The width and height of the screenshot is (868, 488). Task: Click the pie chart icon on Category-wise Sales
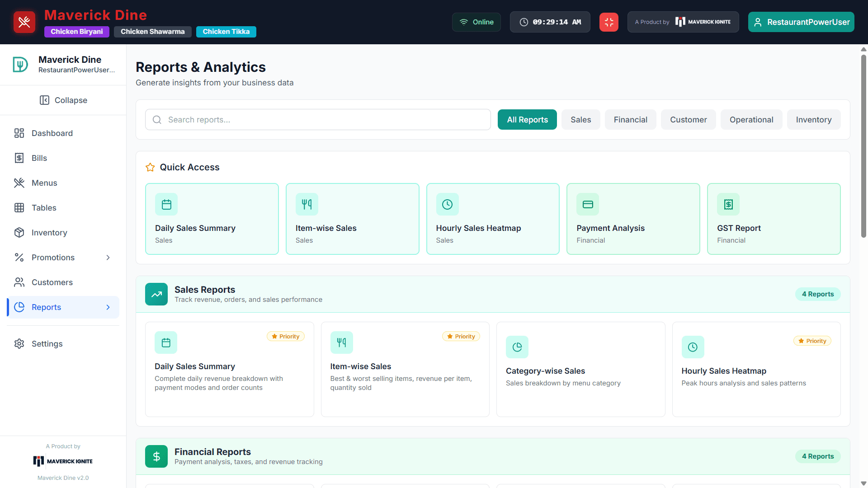(517, 347)
